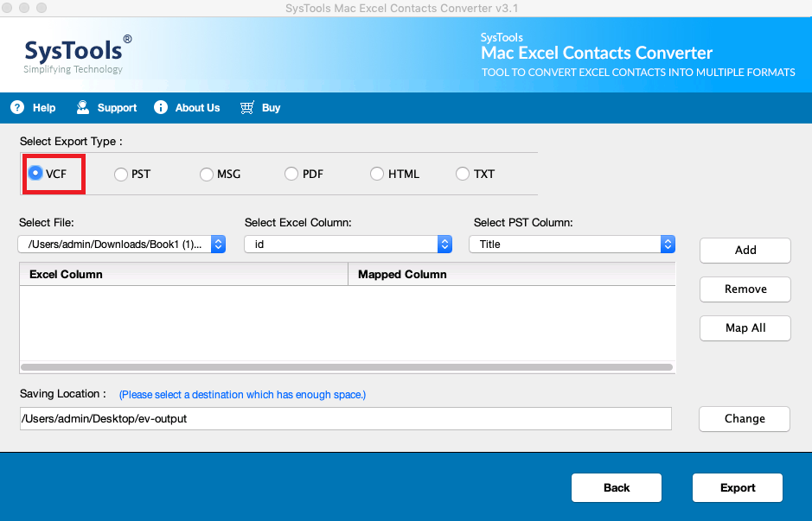
Task: Select the PST export type
Action: [121, 175]
